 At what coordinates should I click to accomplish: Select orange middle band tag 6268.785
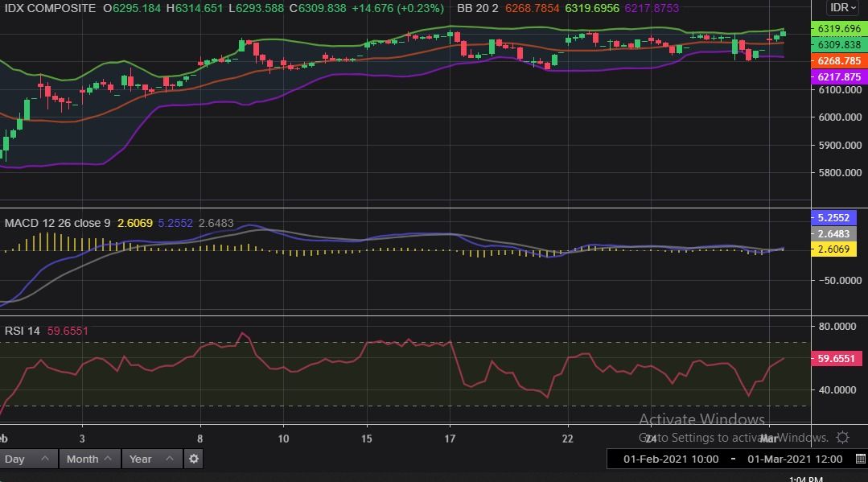[x=839, y=61]
